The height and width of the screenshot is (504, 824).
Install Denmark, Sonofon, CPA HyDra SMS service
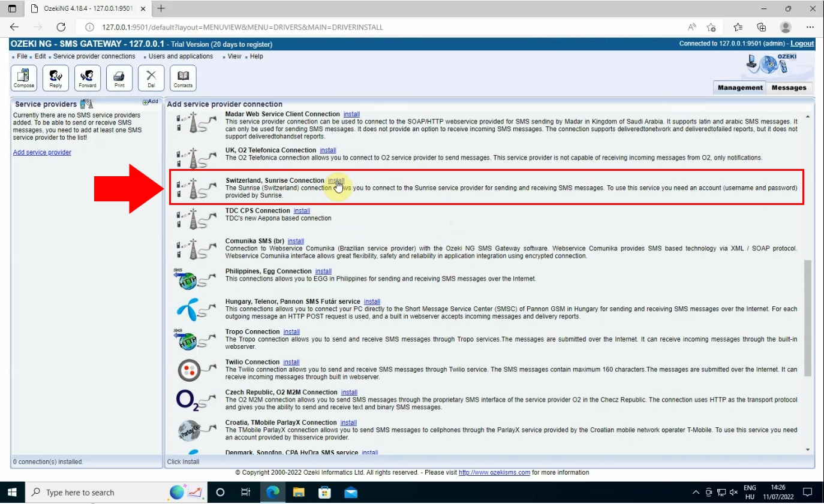pyautogui.click(x=370, y=452)
